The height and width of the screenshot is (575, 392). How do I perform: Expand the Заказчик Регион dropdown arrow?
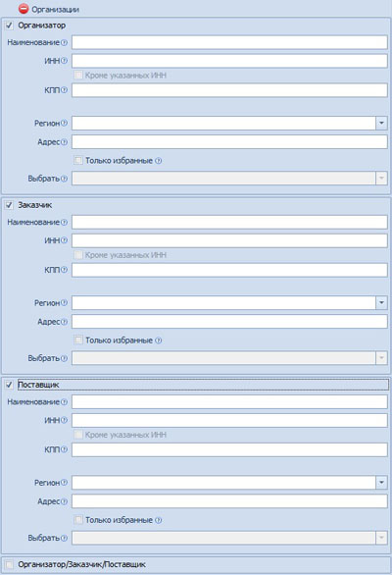click(381, 303)
